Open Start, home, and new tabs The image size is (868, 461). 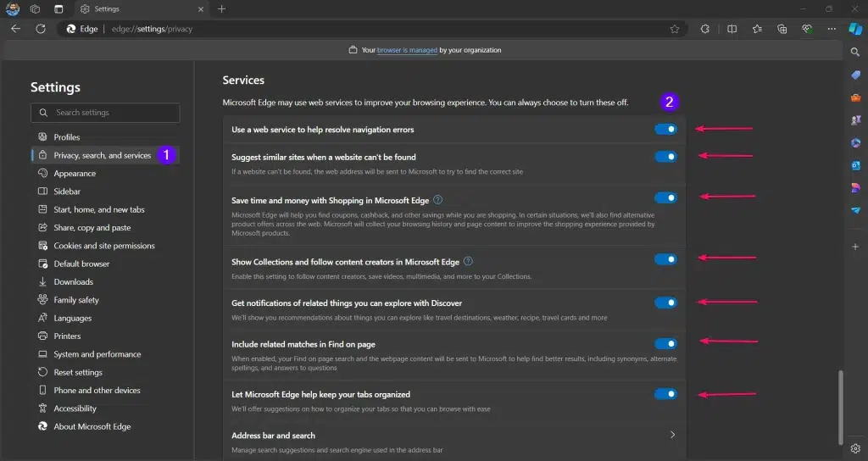tap(105, 209)
